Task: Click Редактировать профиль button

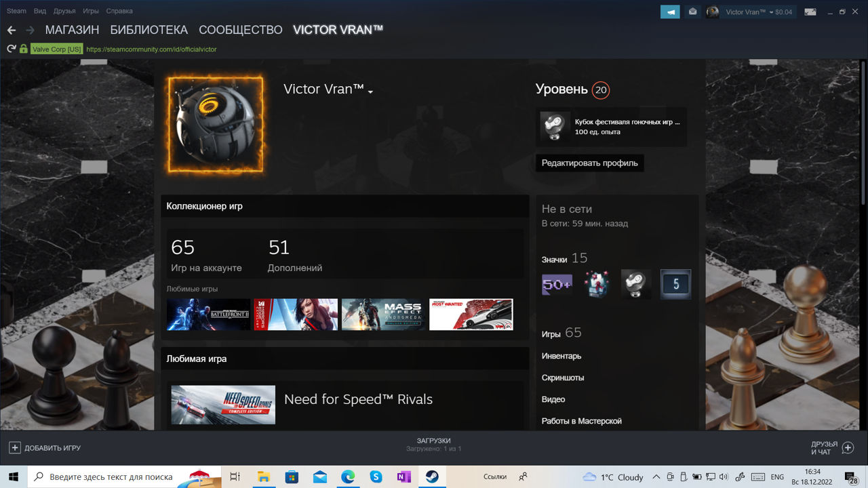Action: coord(589,163)
